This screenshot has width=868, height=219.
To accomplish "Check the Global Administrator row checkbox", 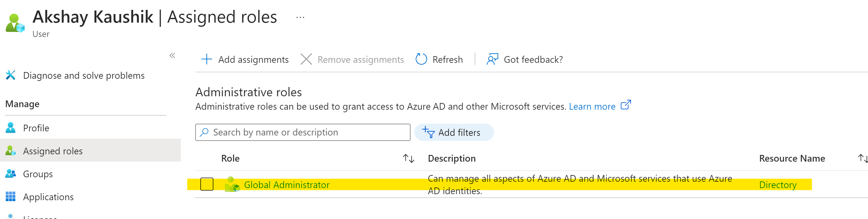I will click(207, 184).
